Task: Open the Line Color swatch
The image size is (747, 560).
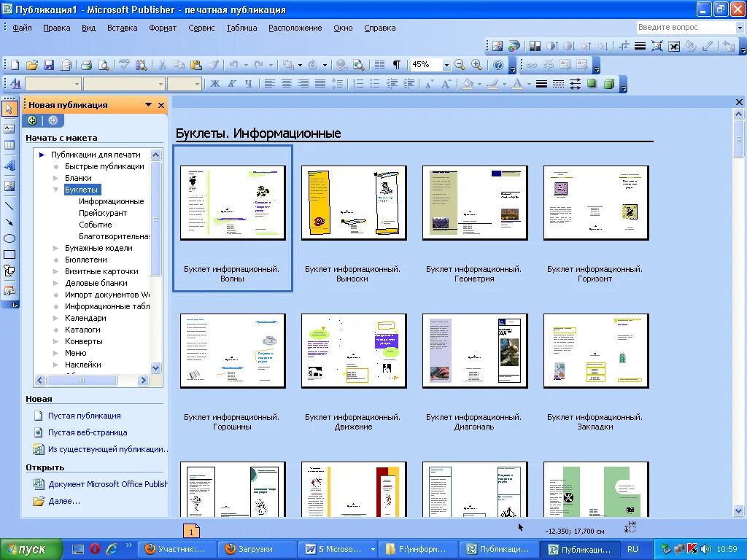Action: click(x=492, y=84)
